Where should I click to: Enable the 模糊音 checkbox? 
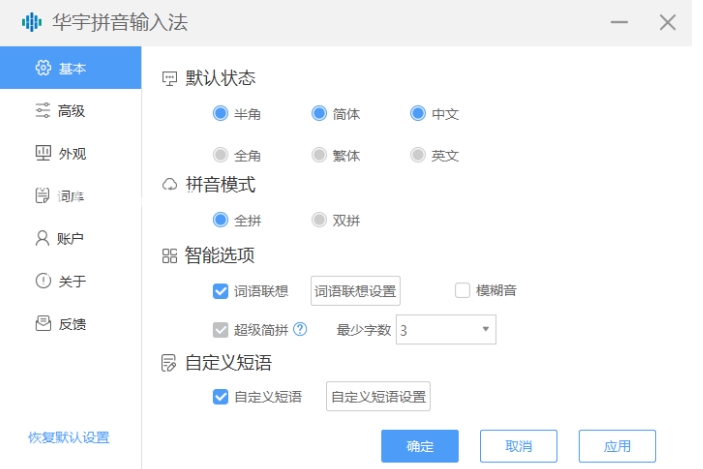[x=462, y=290]
